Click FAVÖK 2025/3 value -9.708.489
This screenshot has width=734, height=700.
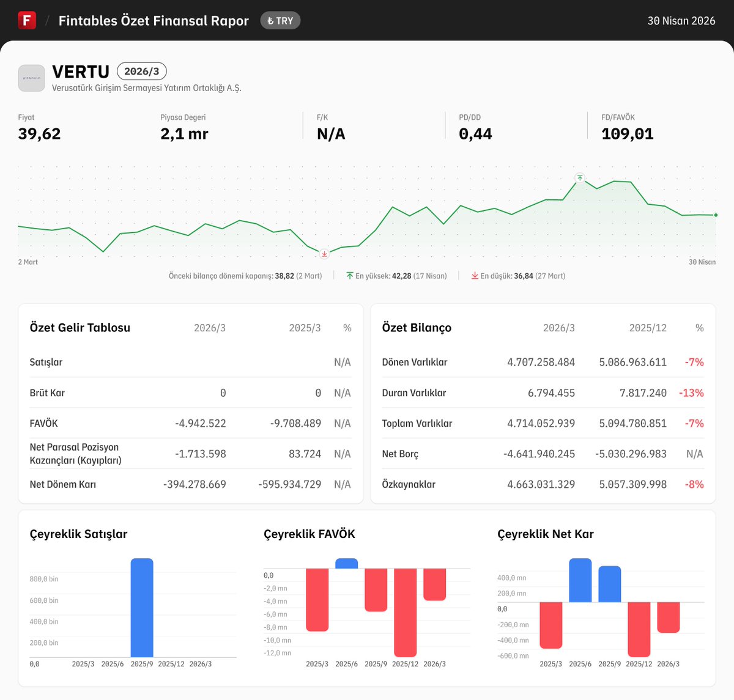pyautogui.click(x=295, y=423)
